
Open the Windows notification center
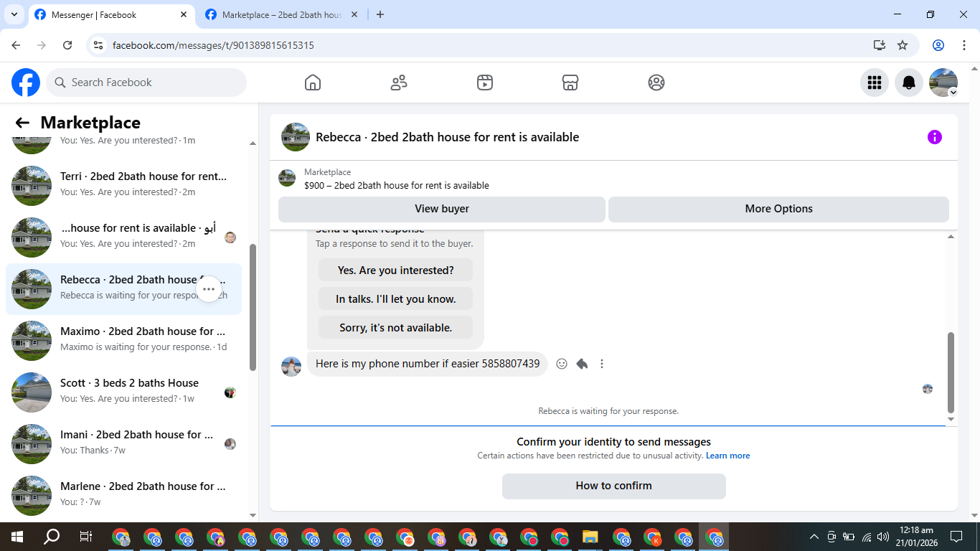(956, 537)
